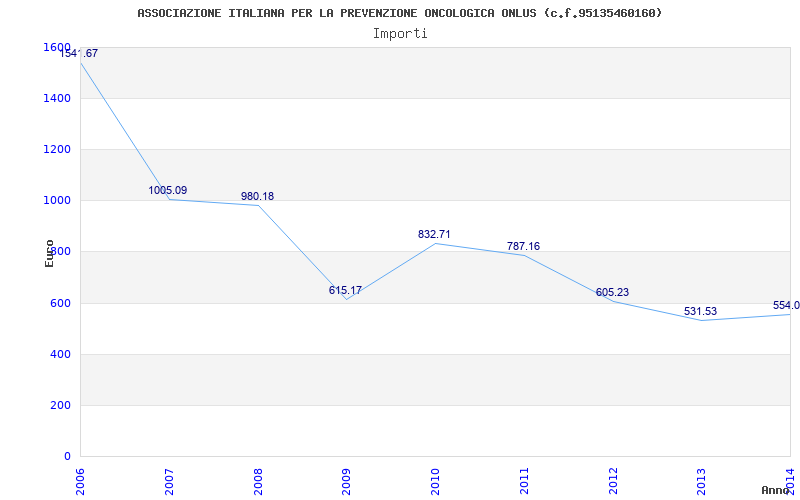
Task: Click the 980.18 data label
Action: tap(257, 196)
